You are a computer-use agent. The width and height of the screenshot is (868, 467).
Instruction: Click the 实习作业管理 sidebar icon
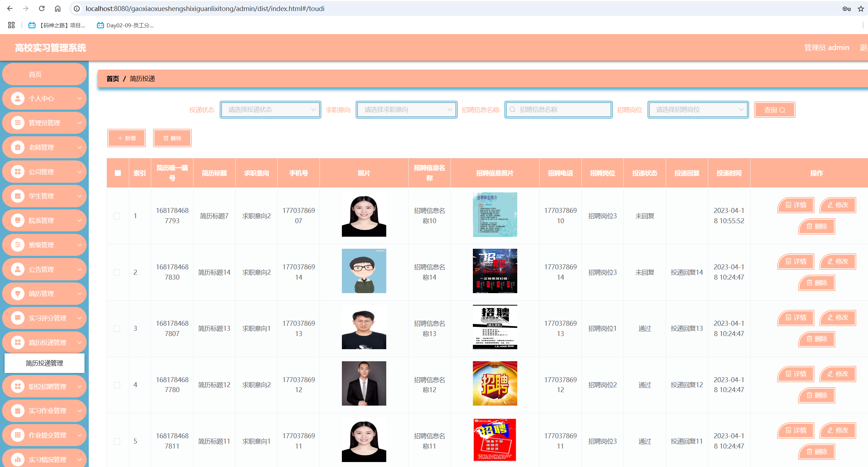(17, 411)
